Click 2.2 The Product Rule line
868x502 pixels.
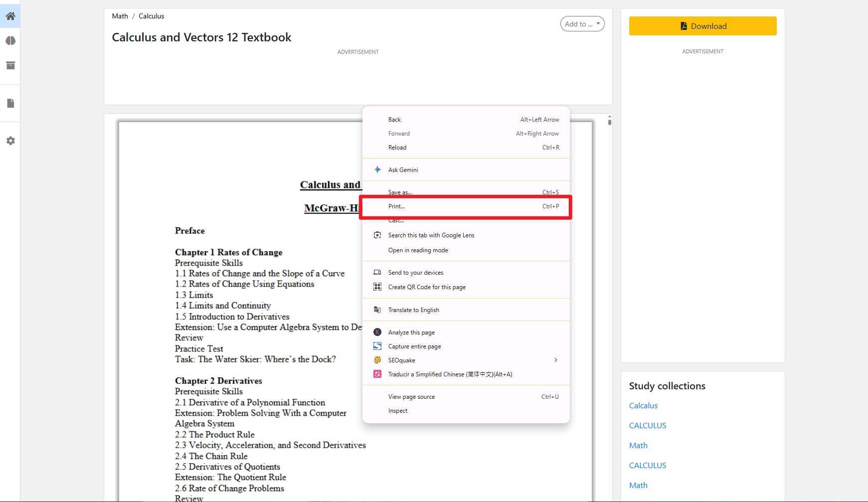pyautogui.click(x=214, y=434)
